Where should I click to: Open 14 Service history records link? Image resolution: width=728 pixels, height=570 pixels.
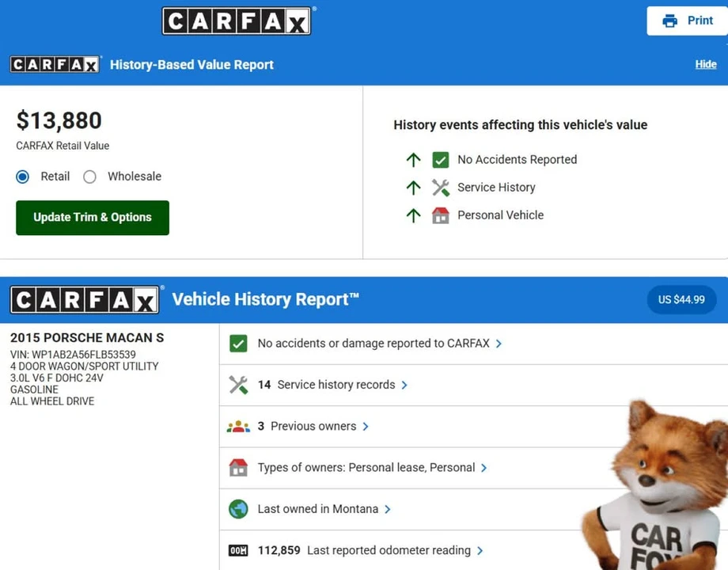tap(326, 385)
